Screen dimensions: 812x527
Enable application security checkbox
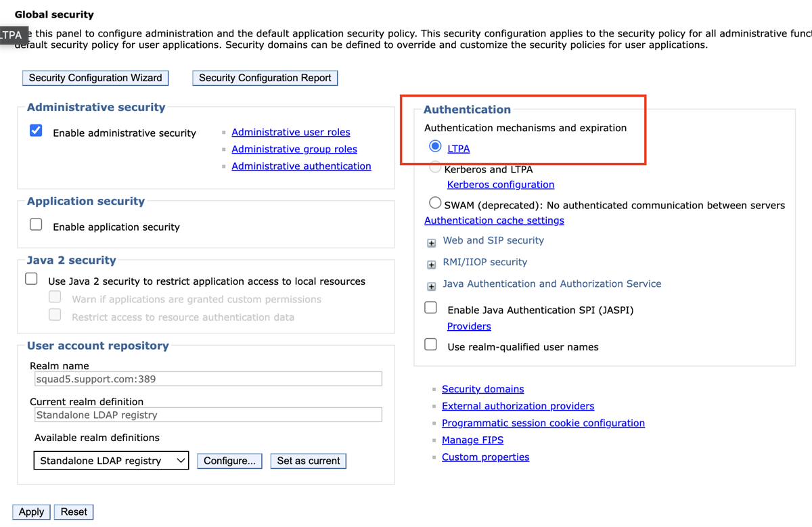(37, 225)
